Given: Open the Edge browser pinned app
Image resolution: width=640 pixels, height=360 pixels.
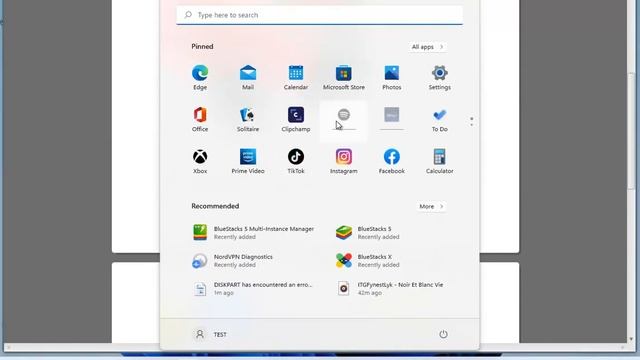Looking at the screenshot, I should (200, 78).
